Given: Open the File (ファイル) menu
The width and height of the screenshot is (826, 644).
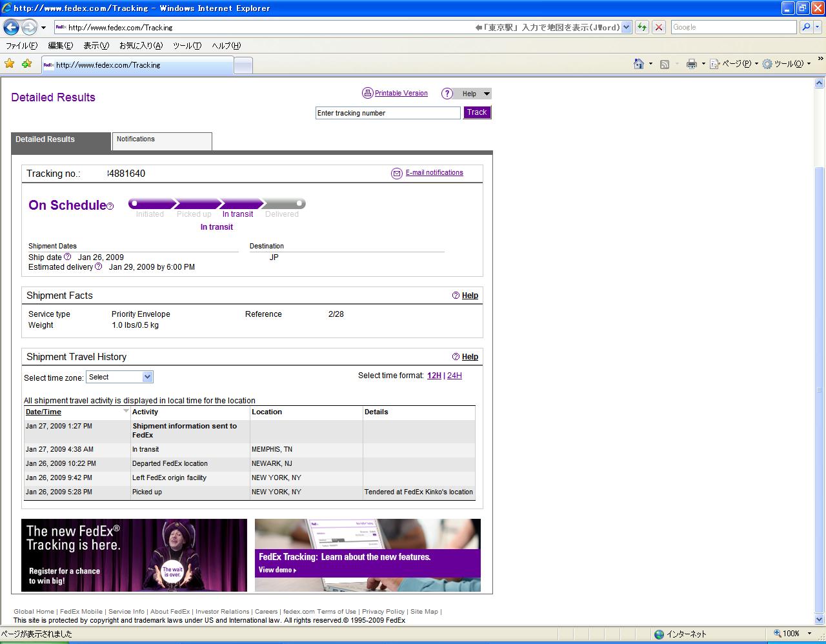Looking at the screenshot, I should tap(21, 46).
